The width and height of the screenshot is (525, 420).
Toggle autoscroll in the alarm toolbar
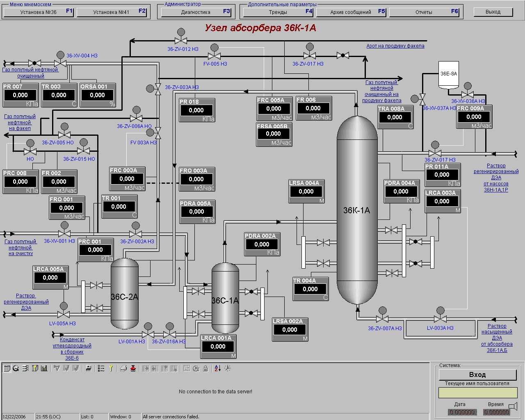88,368
